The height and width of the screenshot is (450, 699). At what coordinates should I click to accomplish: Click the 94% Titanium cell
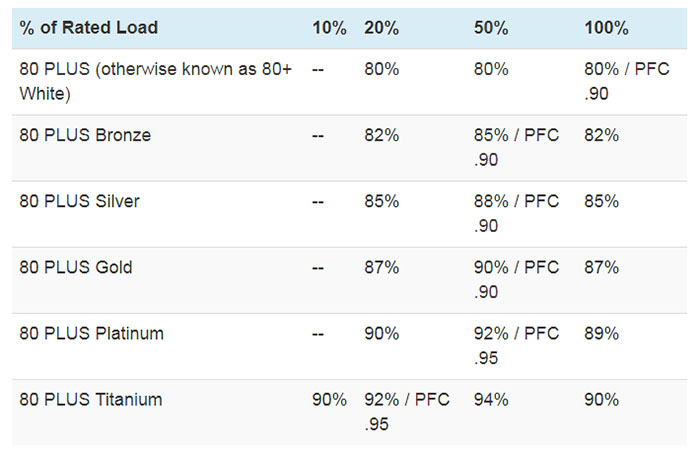click(491, 399)
